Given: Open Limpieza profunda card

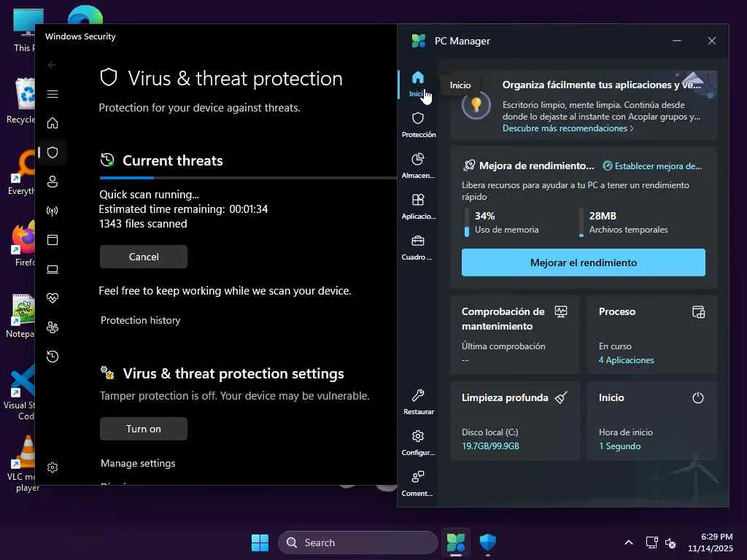Looking at the screenshot, I should (x=514, y=421).
